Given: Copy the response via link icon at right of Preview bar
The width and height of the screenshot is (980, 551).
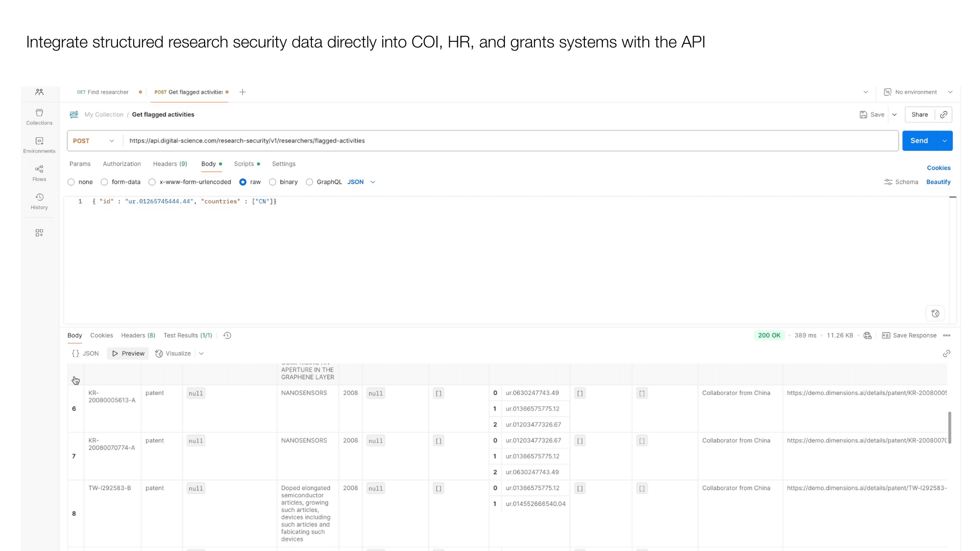Looking at the screenshot, I should (946, 354).
